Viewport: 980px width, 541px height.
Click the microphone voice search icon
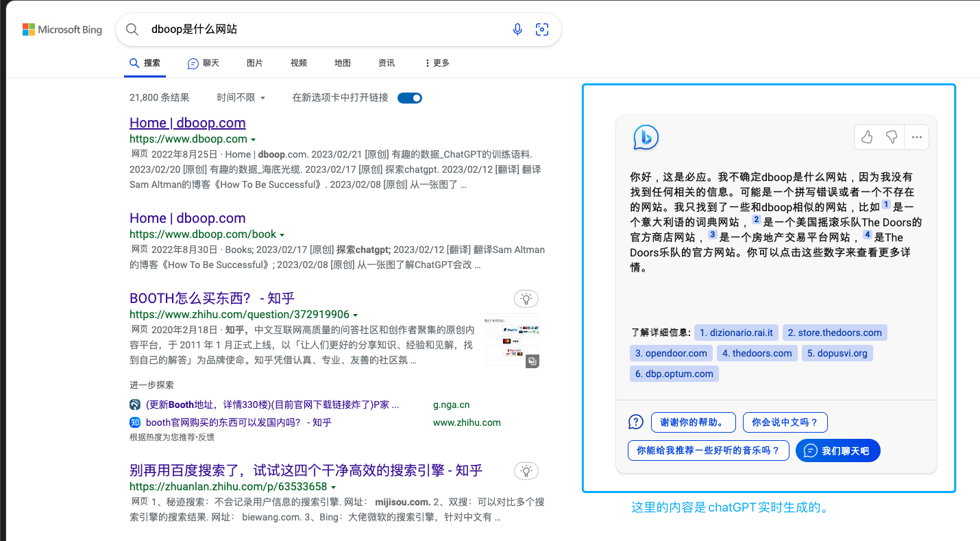517,29
